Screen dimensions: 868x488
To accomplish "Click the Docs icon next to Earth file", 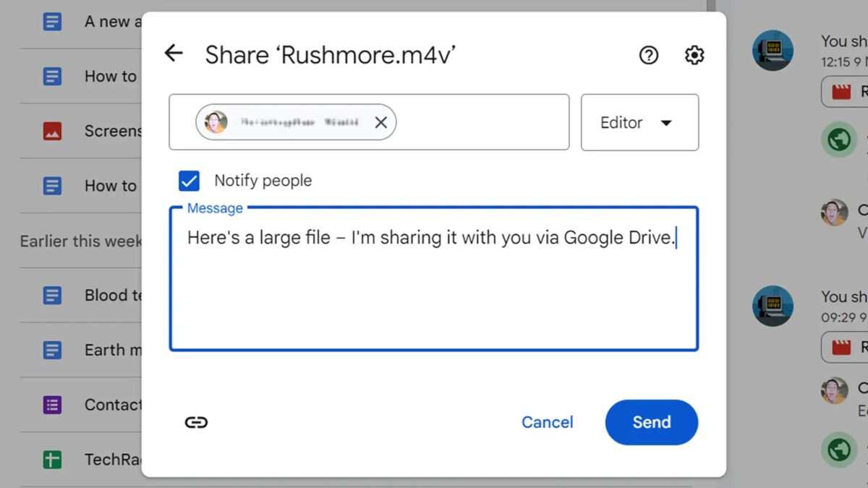I will [x=53, y=350].
